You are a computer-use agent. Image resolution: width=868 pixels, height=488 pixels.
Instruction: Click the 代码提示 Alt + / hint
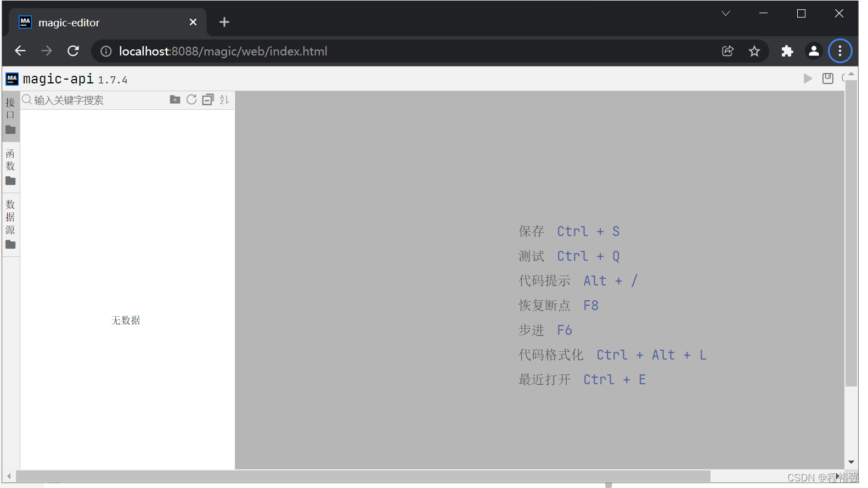click(578, 281)
